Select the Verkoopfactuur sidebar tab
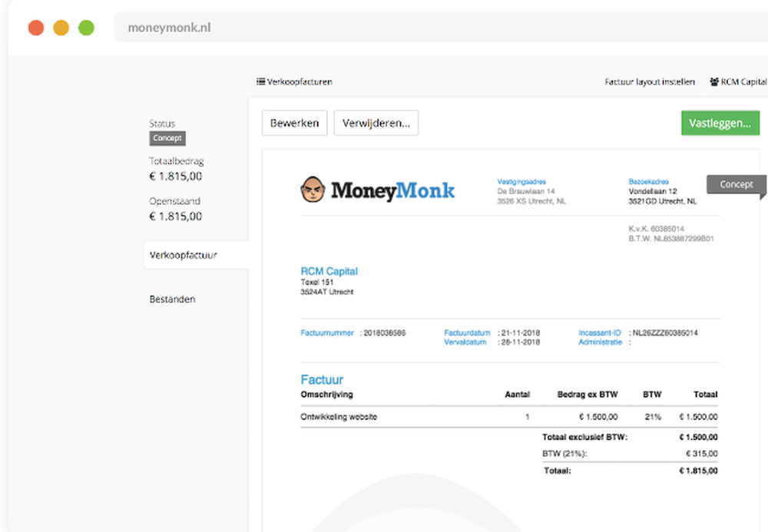The height and width of the screenshot is (532, 768). [197, 255]
